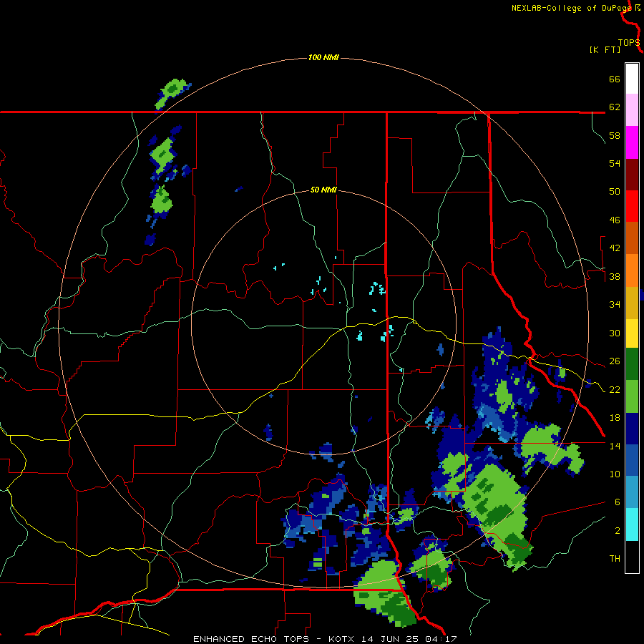Click the magenta 58 kft legend swatch
Image resolution: width=644 pixels, height=644 pixels.
pos(632,142)
